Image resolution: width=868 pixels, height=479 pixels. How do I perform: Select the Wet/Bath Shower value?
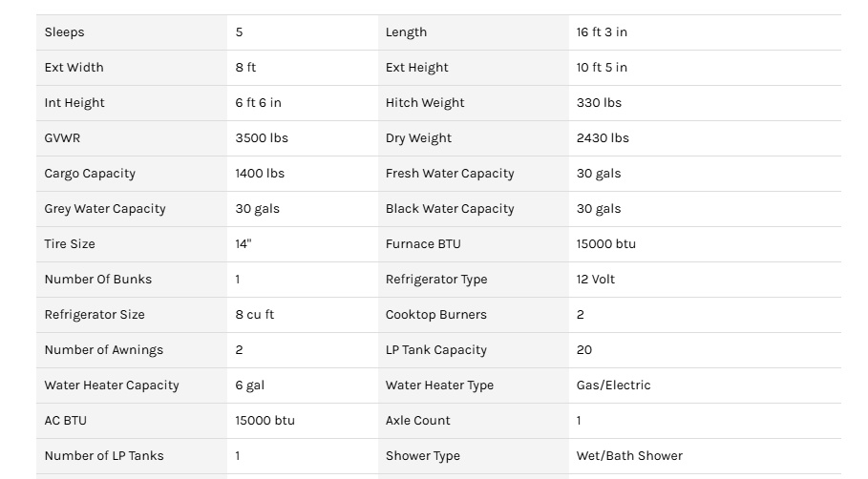(x=629, y=456)
